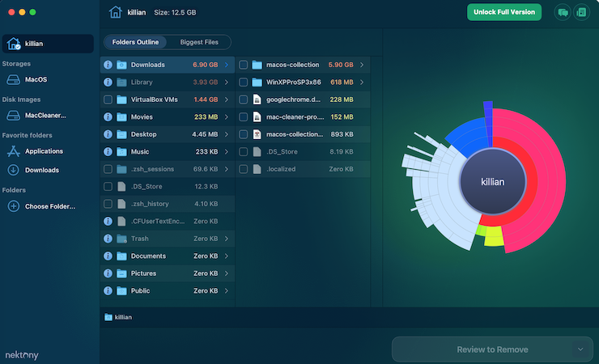
Task: Click info icon for .CFUserTextEnc row
Action: tap(108, 221)
